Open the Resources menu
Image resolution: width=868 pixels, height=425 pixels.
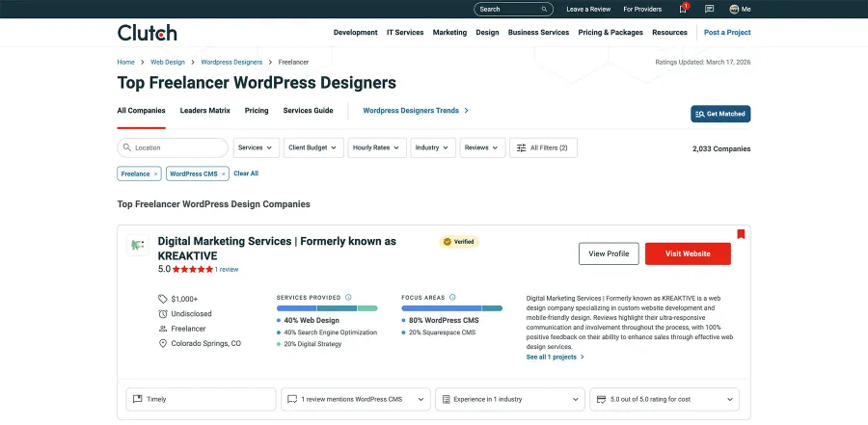tap(669, 33)
